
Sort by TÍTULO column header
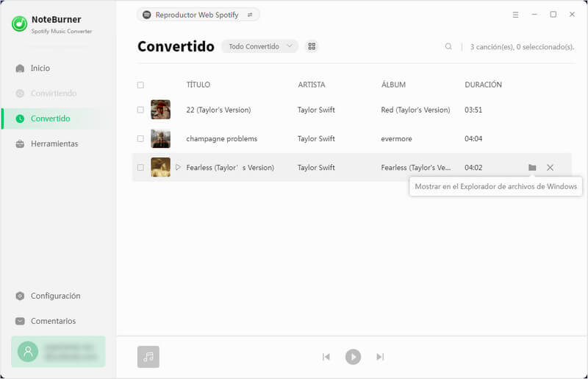[x=198, y=85]
